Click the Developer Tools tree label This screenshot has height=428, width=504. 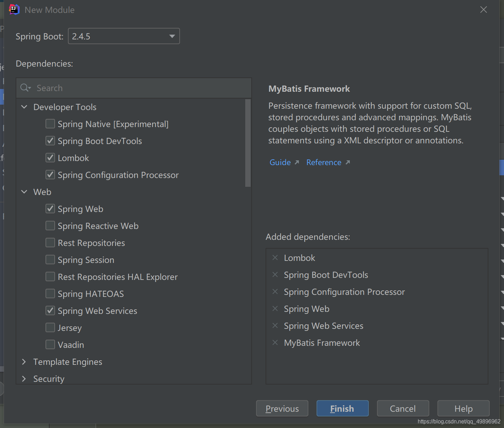pos(65,107)
